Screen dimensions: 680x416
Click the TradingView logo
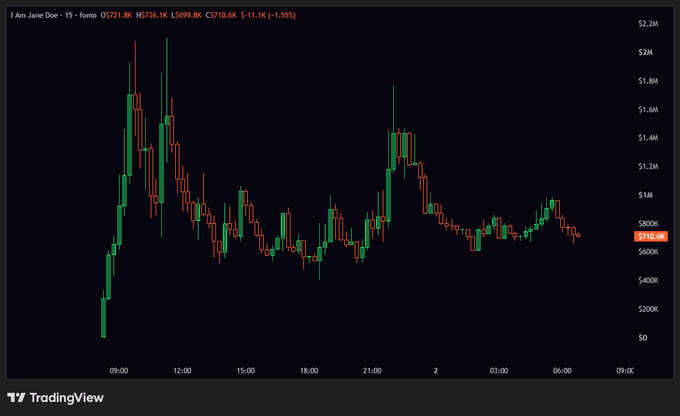[x=55, y=397]
